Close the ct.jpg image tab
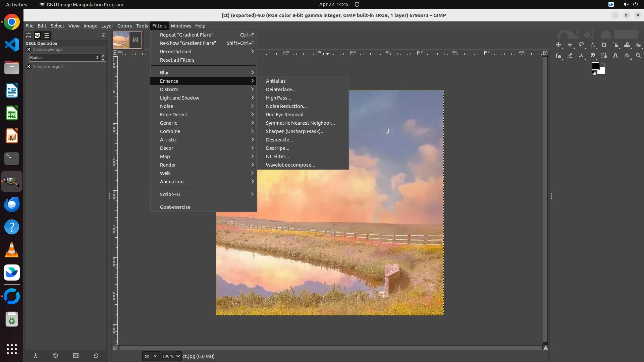 click(x=136, y=40)
